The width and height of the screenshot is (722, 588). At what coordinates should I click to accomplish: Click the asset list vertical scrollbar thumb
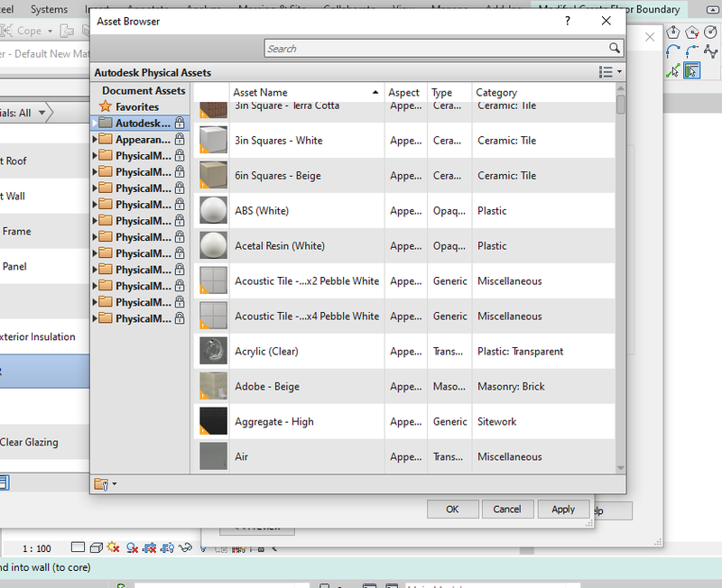pos(620,104)
